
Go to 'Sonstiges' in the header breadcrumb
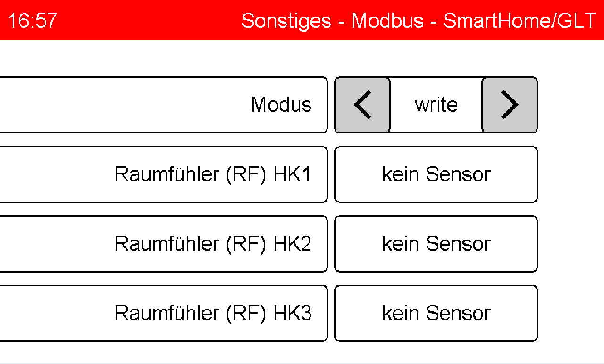coord(286,21)
